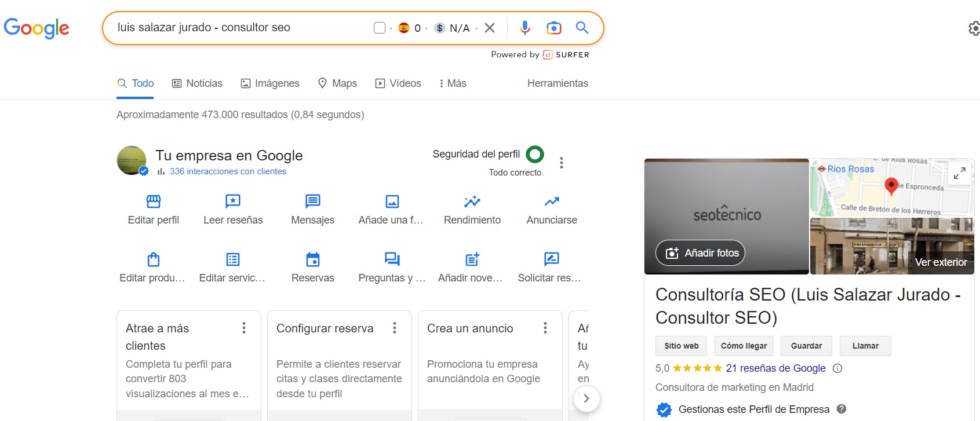Click Solicitar reseñas icon
This screenshot has width=980, height=421.
point(552,259)
